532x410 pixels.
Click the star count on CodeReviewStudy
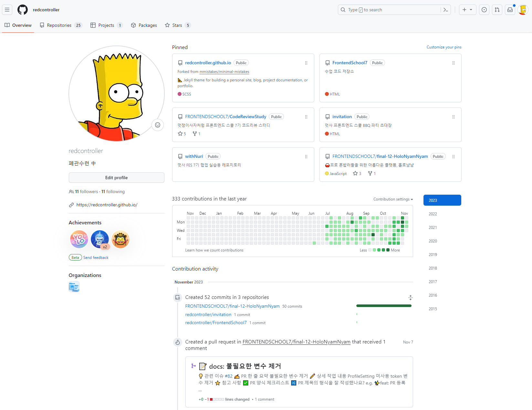pos(182,134)
